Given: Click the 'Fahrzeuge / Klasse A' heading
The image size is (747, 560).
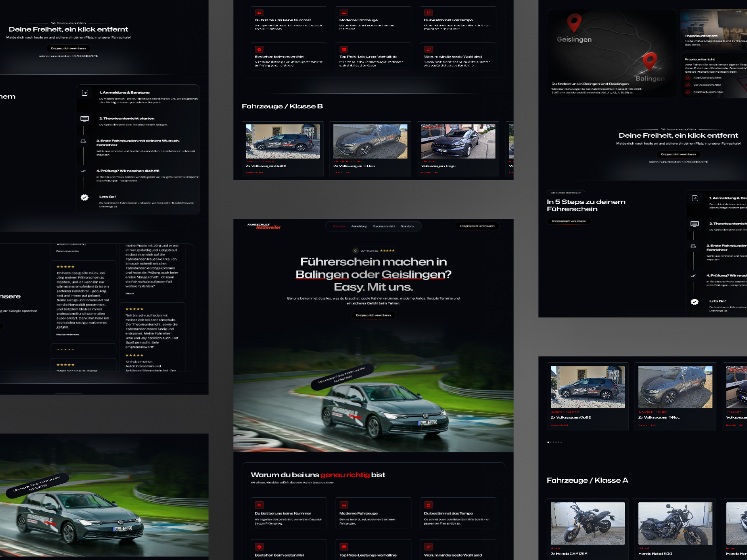Looking at the screenshot, I should click(x=587, y=481).
